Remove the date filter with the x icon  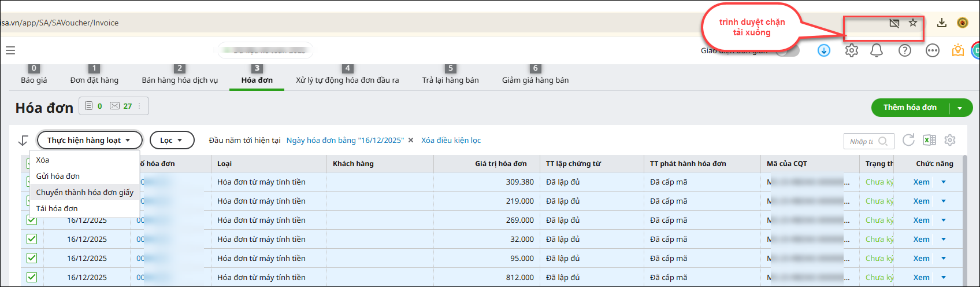tap(411, 140)
